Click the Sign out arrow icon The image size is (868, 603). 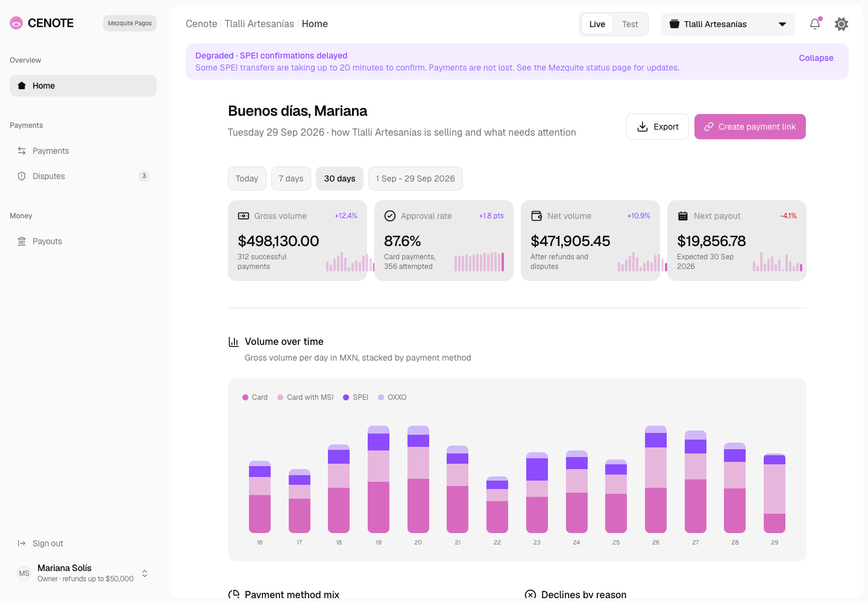tap(22, 543)
